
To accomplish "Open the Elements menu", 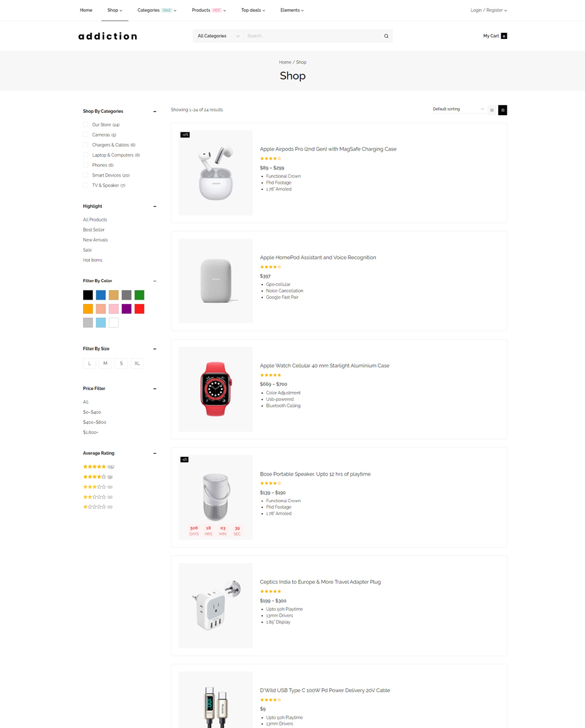I will (x=292, y=10).
